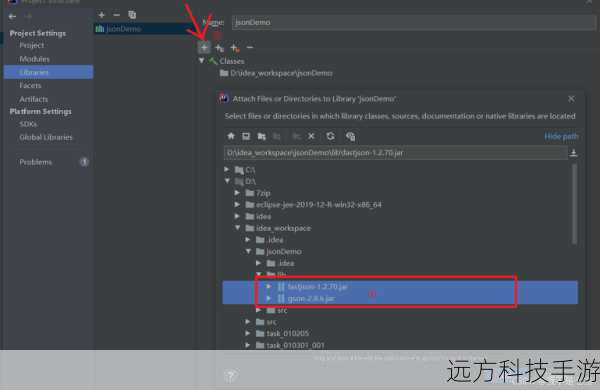Expand the task_010205 folder
600x390 pixels.
tap(248, 333)
